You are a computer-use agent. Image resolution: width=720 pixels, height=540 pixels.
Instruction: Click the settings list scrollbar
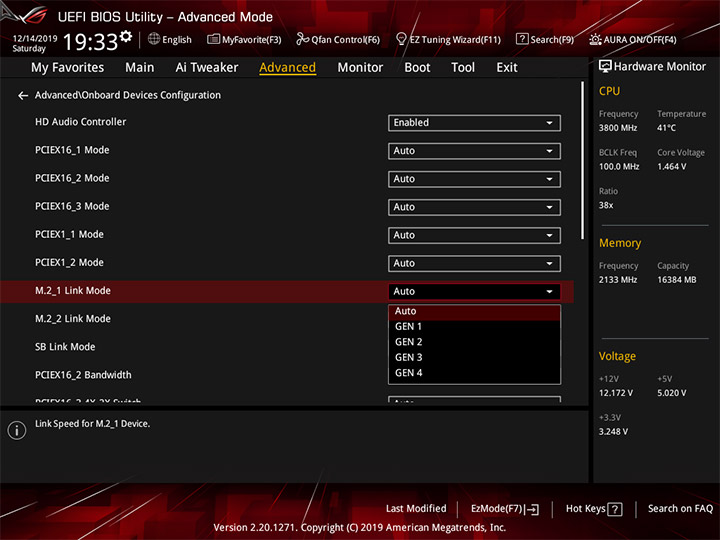[x=583, y=160]
